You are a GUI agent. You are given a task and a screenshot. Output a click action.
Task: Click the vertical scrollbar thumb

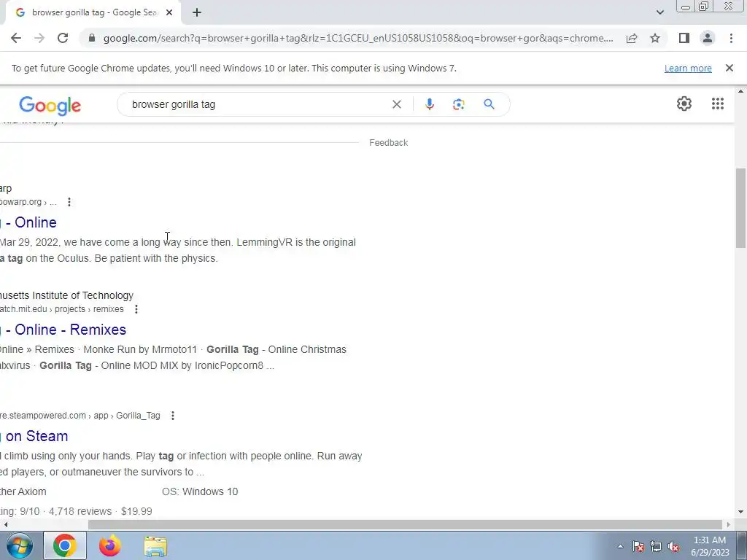pyautogui.click(x=740, y=208)
